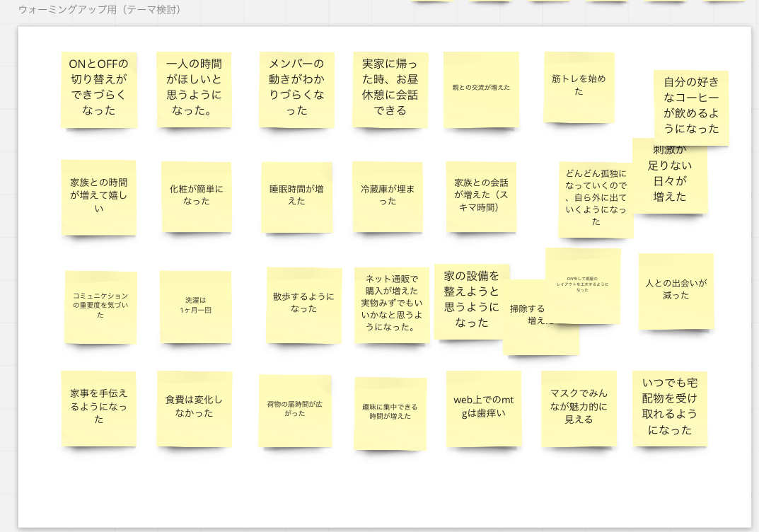Choose note '自分の好きなコーヒーが飲めるようになった'
The width and height of the screenshot is (759, 532).
coord(691,108)
